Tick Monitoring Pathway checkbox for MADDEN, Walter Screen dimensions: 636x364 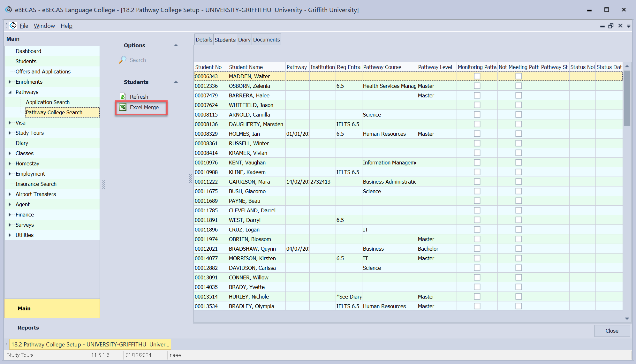click(477, 76)
